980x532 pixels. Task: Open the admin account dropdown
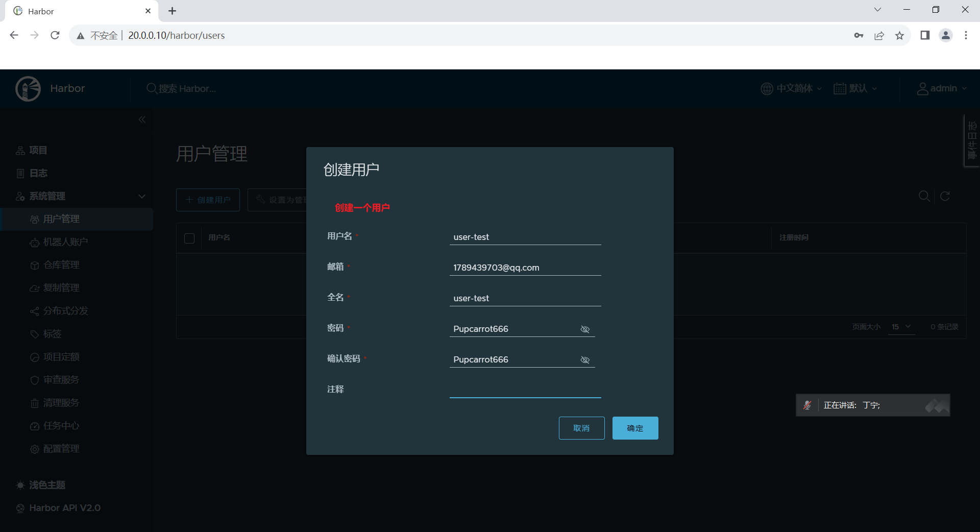[942, 88]
